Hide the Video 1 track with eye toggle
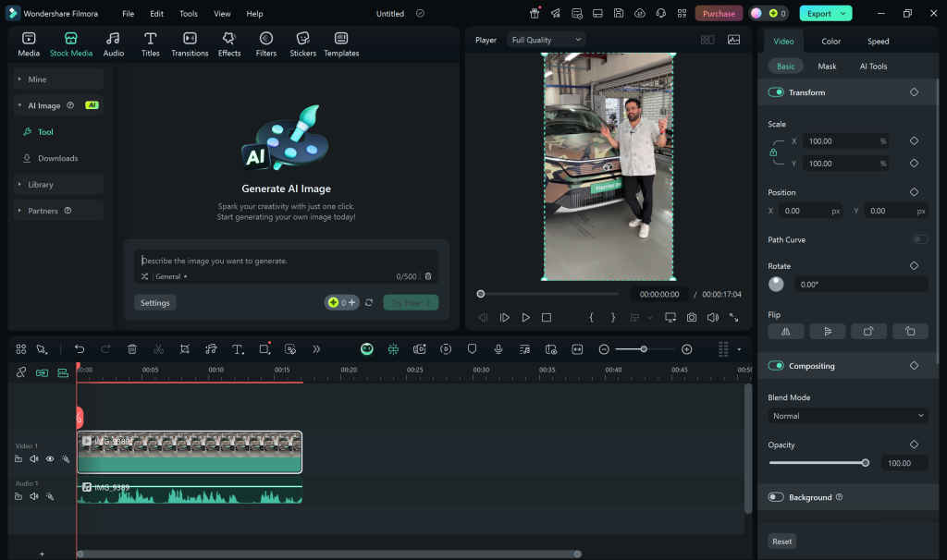 pos(49,458)
